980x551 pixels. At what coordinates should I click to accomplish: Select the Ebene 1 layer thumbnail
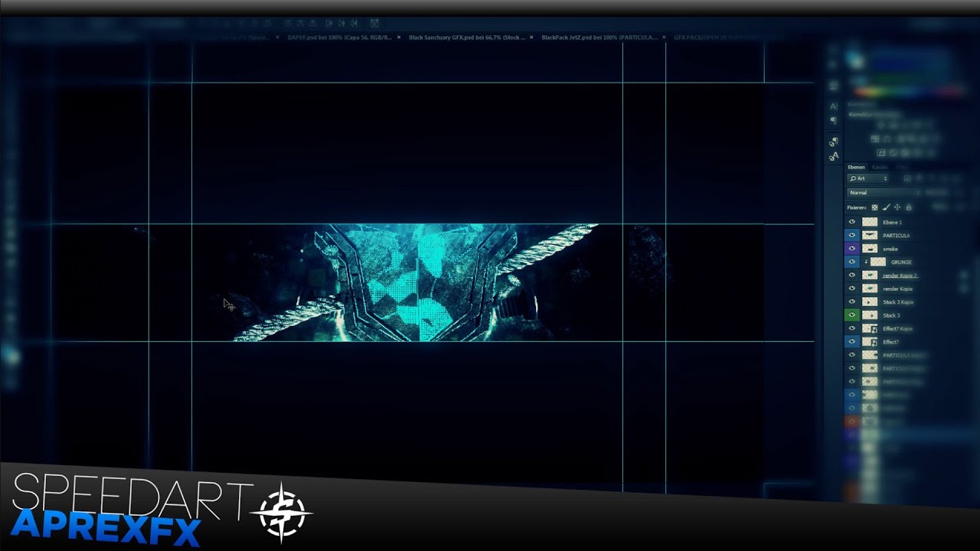870,222
